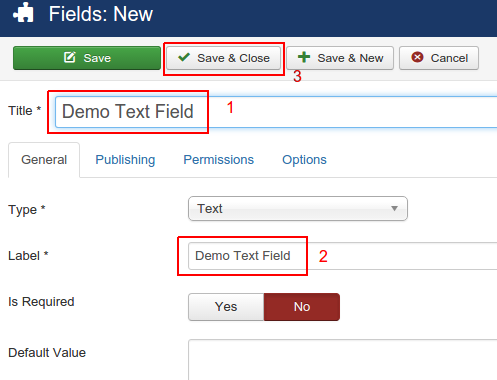Image resolution: width=497 pixels, height=380 pixels.
Task: Open the Permissions tab
Action: coord(219,160)
